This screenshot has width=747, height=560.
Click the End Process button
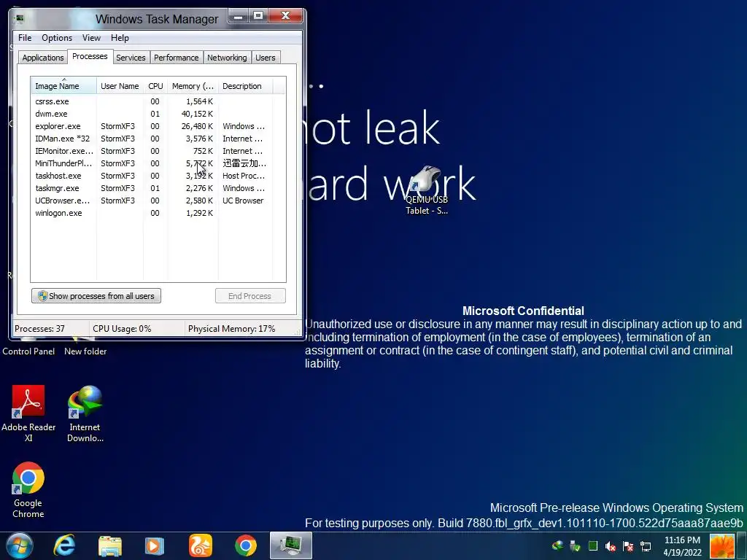(x=250, y=296)
